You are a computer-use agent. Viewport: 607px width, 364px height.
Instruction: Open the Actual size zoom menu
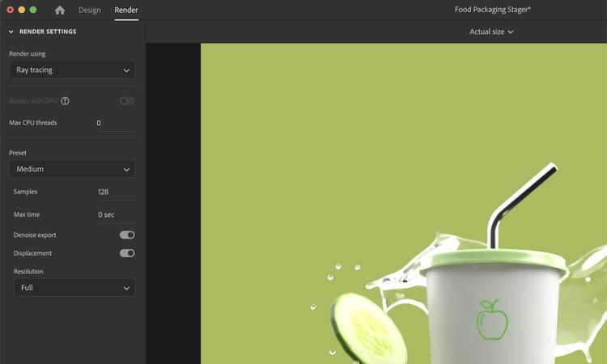(491, 32)
